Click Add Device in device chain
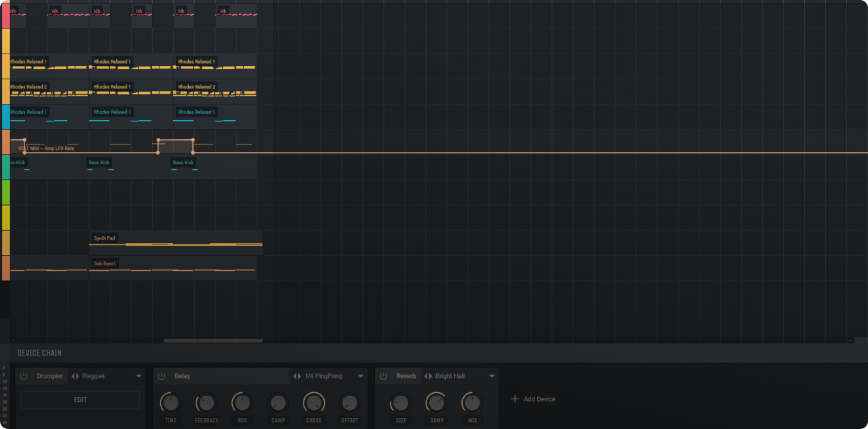The height and width of the screenshot is (429, 868). click(533, 399)
